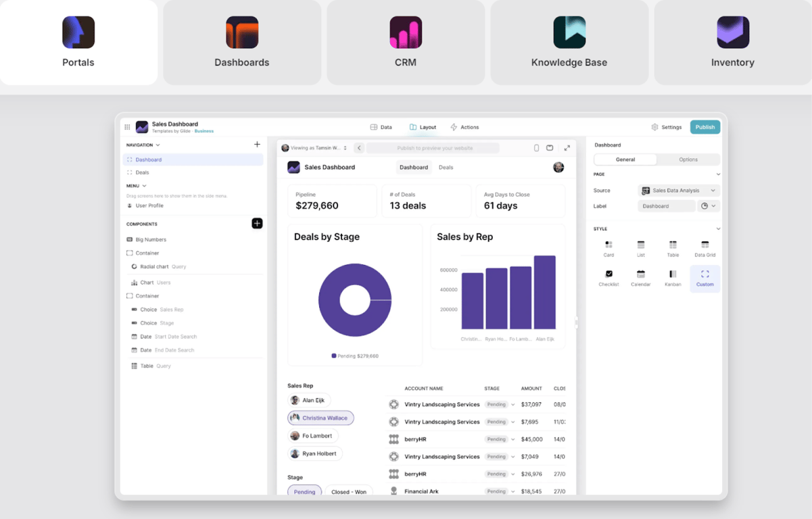The height and width of the screenshot is (519, 812).
Task: Collapse the Menu section chevron
Action: coord(144,186)
